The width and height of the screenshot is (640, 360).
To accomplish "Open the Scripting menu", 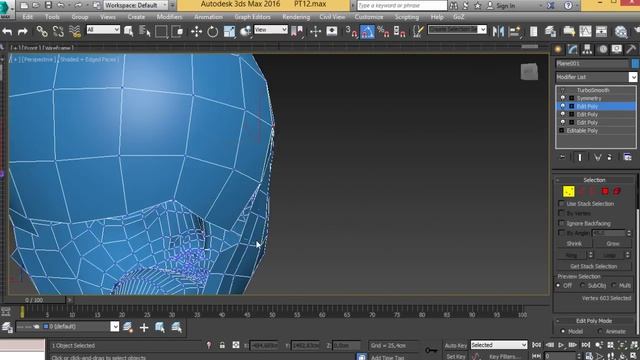I will [x=407, y=17].
